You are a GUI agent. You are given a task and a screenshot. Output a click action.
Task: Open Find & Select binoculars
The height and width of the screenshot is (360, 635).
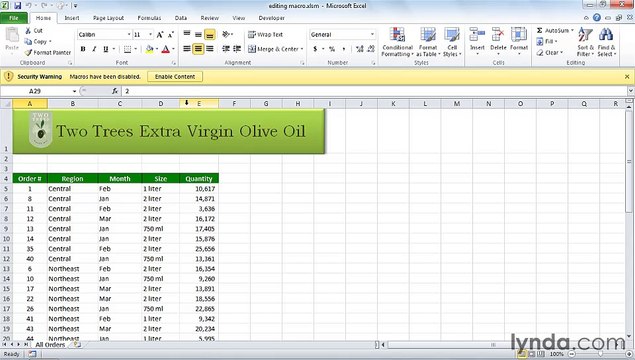606,42
